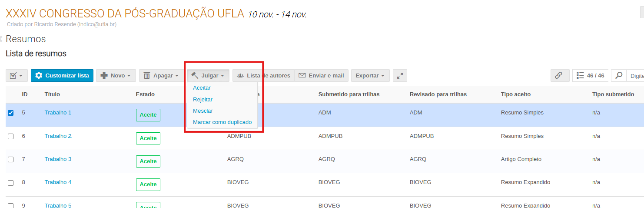This screenshot has height=208, width=644.
Task: Click the gear icon on Customizar lista
Action: click(39, 75)
